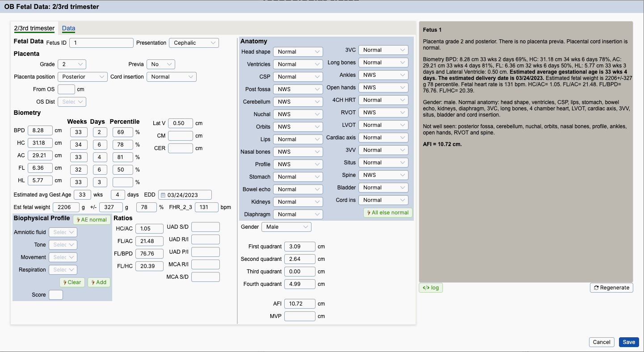
Task: Save the OB fetal data
Action: click(x=629, y=342)
